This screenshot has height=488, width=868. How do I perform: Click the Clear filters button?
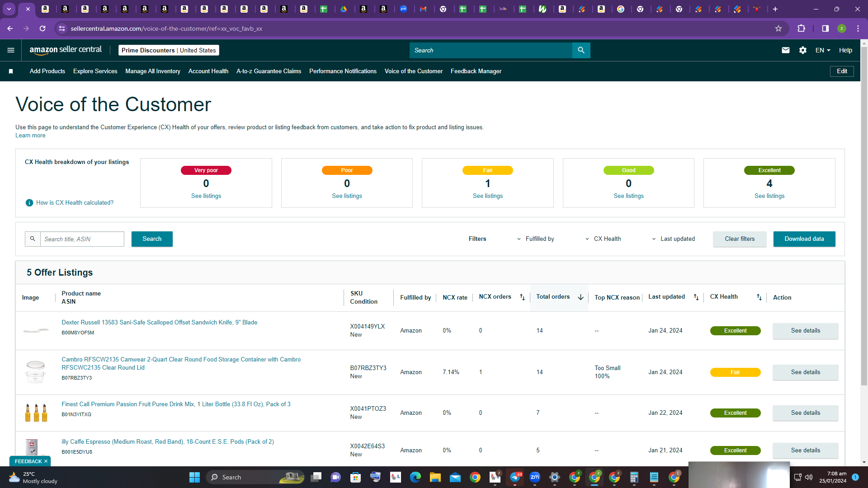coord(740,239)
